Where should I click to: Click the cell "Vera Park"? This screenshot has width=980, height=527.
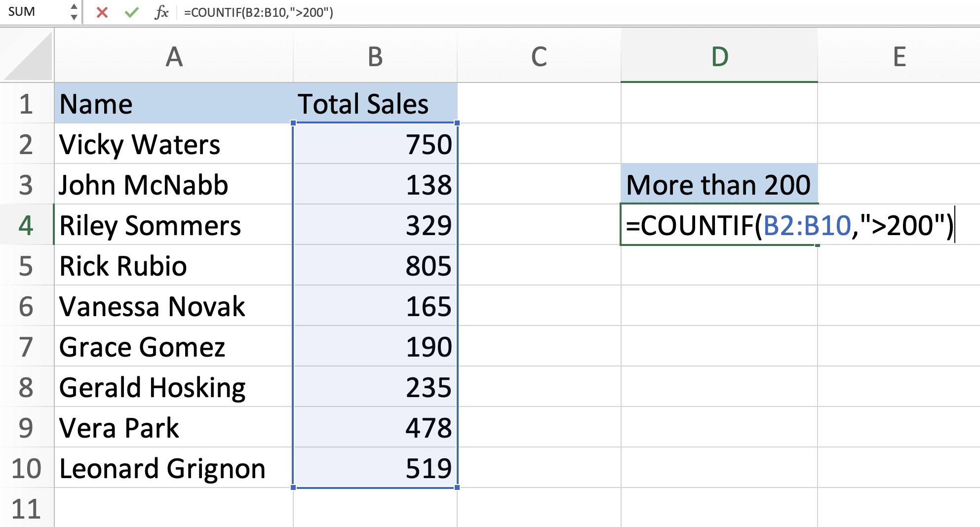[174, 428]
